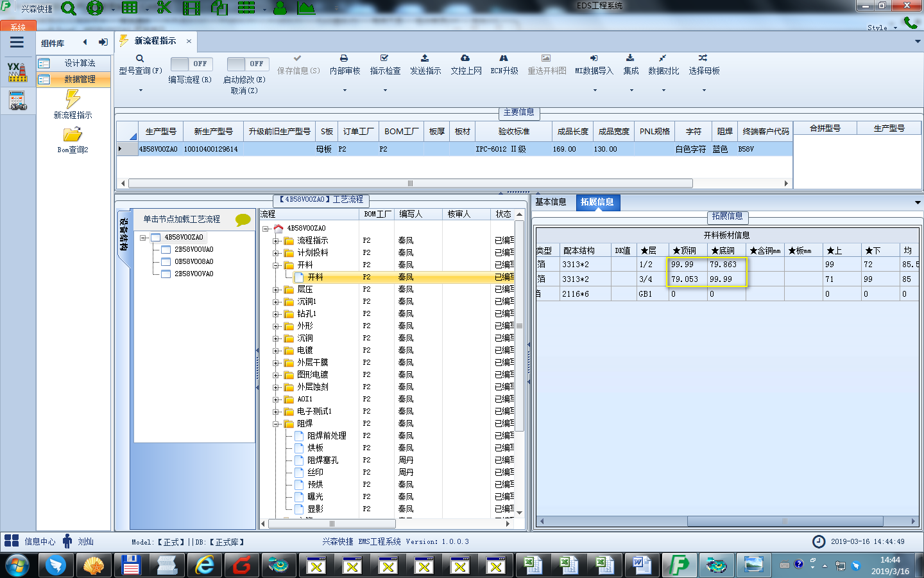The height and width of the screenshot is (578, 924).
Task: Open the Word document in taskbar
Action: coord(642,565)
